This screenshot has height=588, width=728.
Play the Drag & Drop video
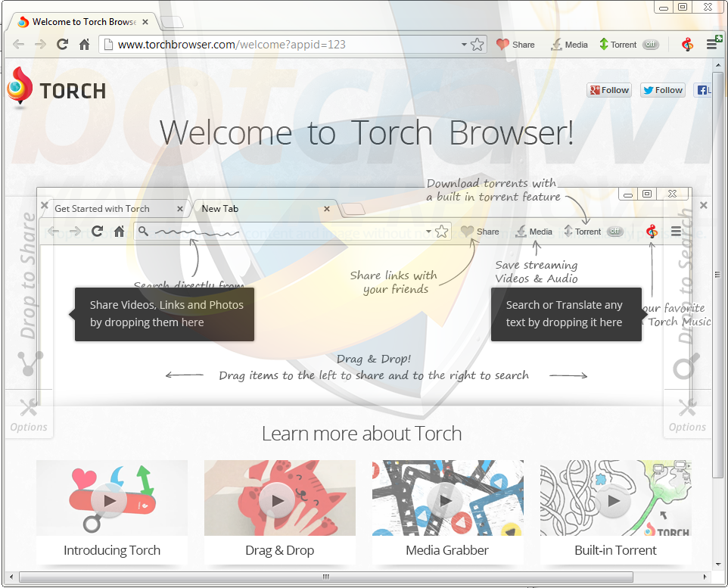tap(278, 501)
